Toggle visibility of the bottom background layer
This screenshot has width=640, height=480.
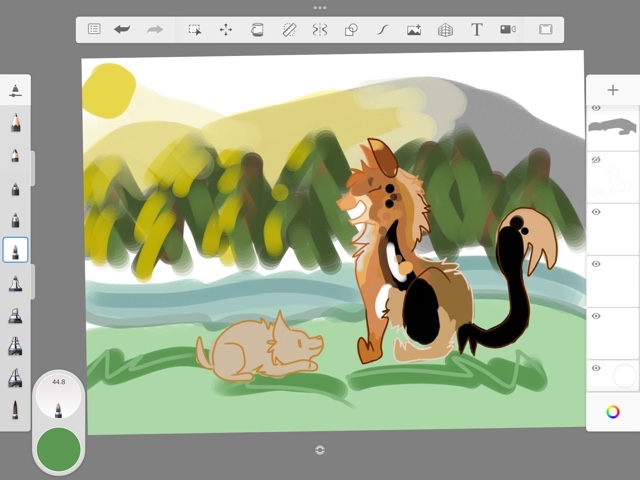click(596, 368)
